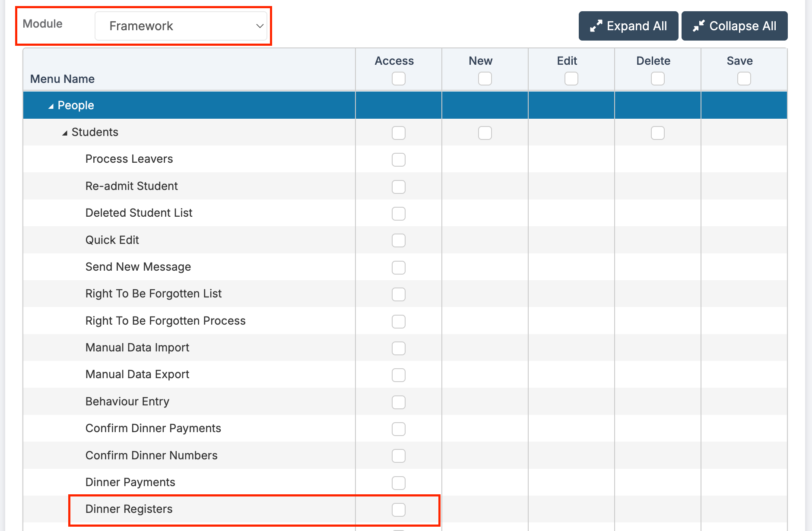This screenshot has width=812, height=531.
Task: Click the Quick Edit menu name
Action: click(112, 240)
